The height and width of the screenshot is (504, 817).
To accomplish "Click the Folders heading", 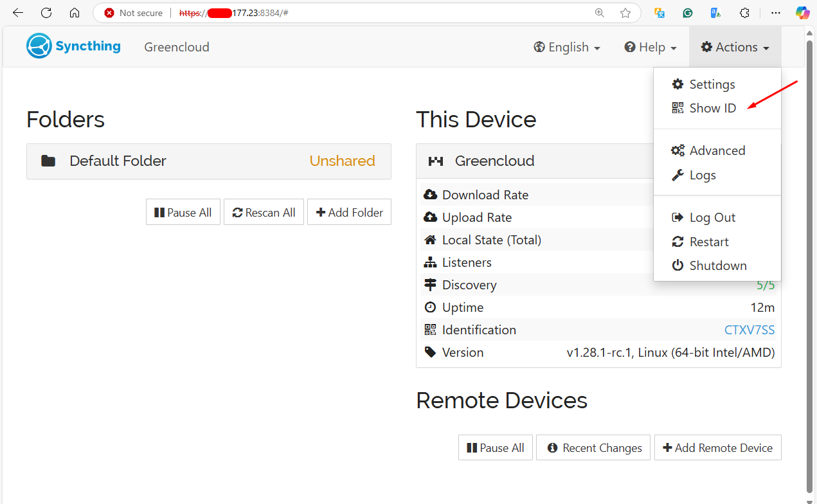I will point(66,120).
